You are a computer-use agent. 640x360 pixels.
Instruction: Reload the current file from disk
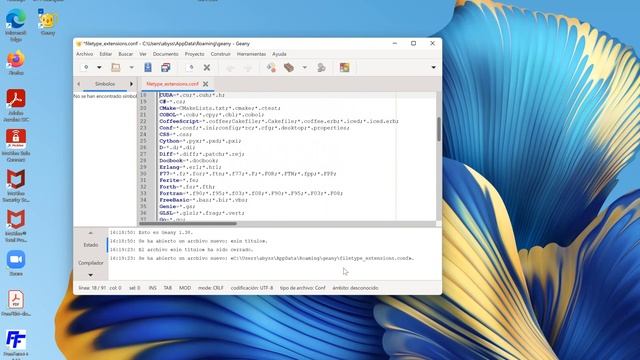pyautogui.click(x=190, y=67)
